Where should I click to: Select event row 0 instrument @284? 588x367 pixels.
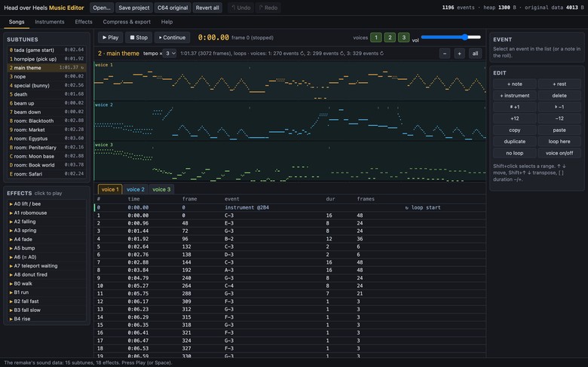[290, 207]
